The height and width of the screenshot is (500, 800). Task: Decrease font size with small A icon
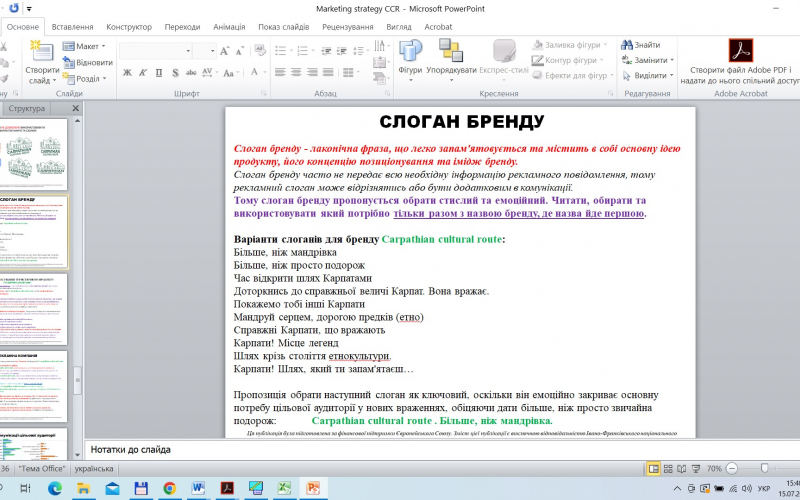[240, 51]
